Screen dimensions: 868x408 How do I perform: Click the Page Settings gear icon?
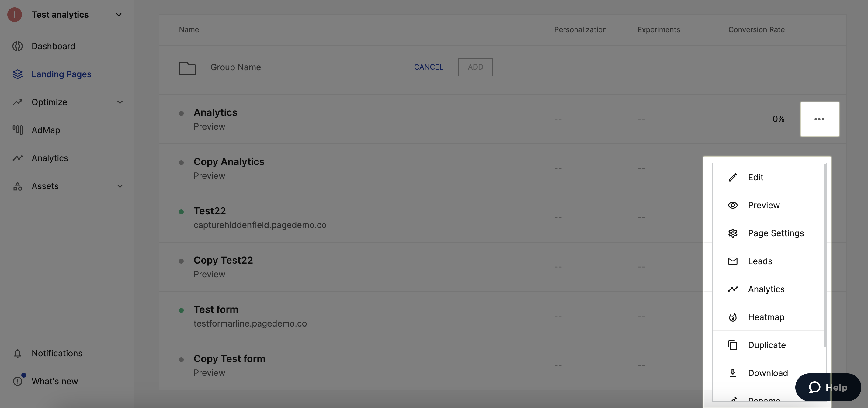click(x=733, y=233)
